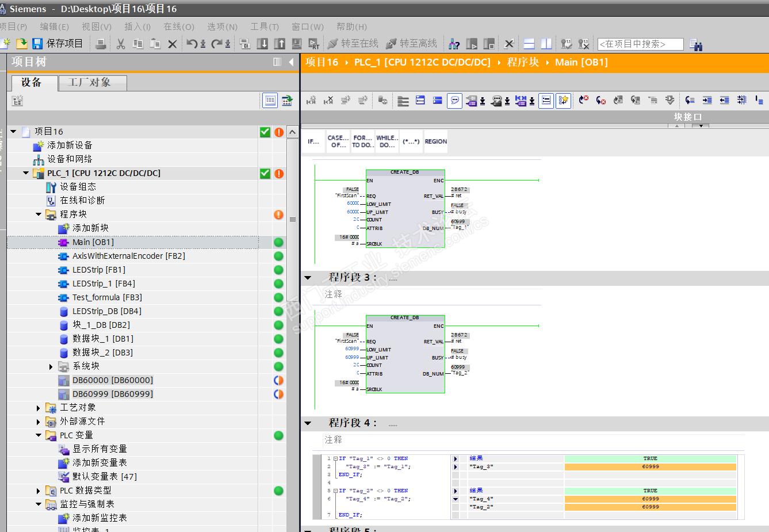
Task: Click Go Online (转至在线) button
Action: point(353,44)
